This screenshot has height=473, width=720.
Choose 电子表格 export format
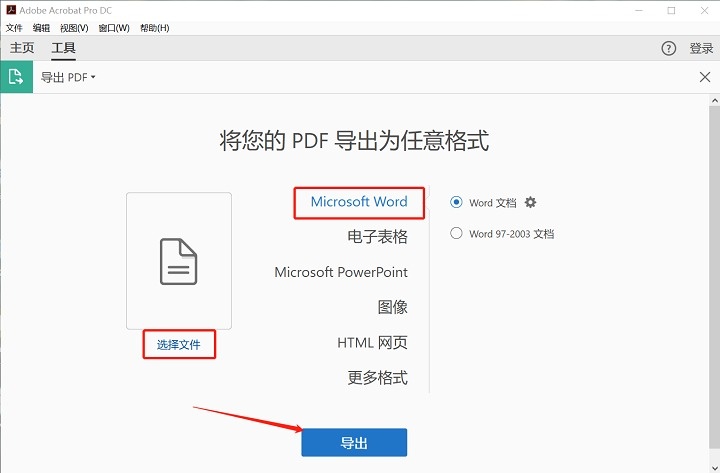(x=377, y=237)
